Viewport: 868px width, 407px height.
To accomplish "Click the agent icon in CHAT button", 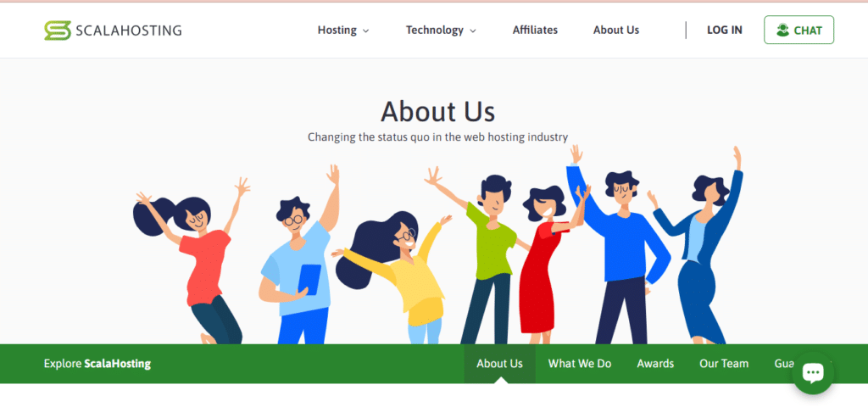I will (x=782, y=31).
